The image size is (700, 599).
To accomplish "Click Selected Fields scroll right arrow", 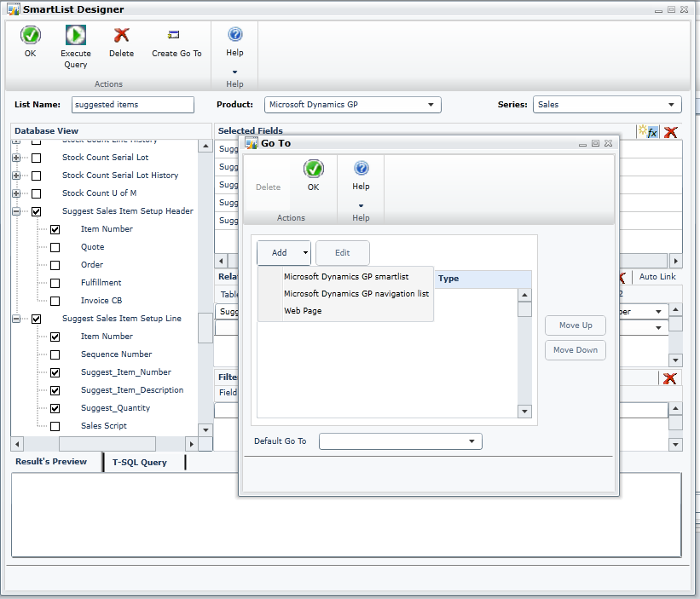I will pyautogui.click(x=675, y=261).
